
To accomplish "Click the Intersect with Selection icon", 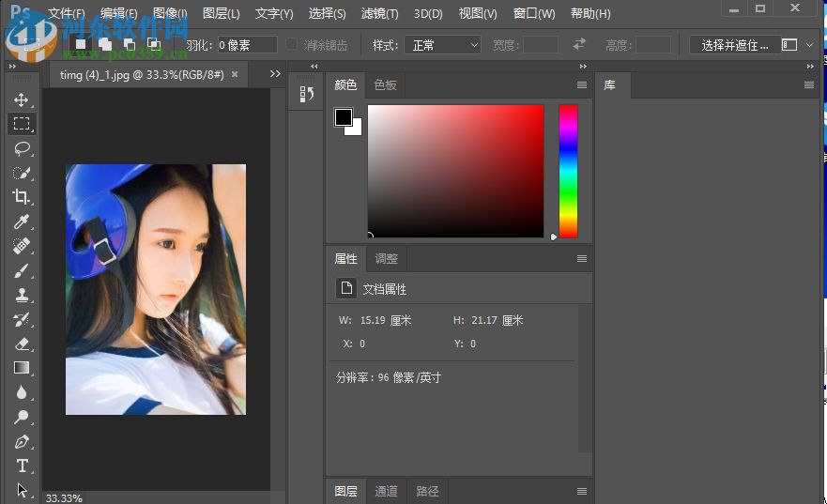I will point(154,44).
